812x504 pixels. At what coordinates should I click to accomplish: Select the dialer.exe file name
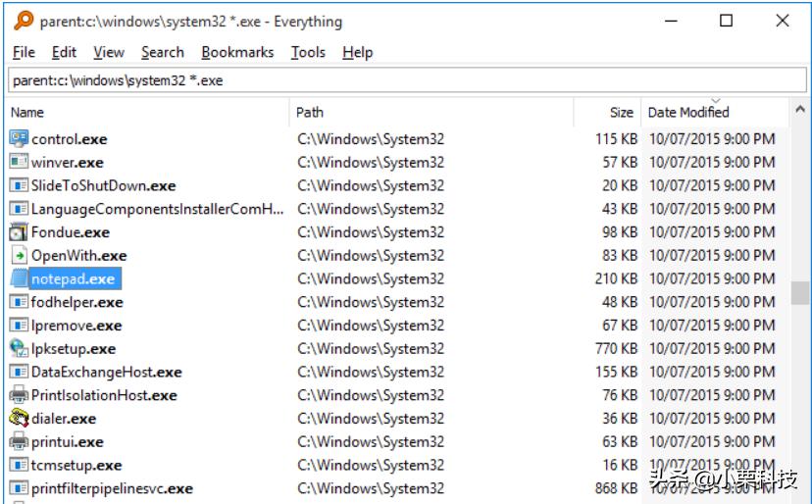point(64,419)
